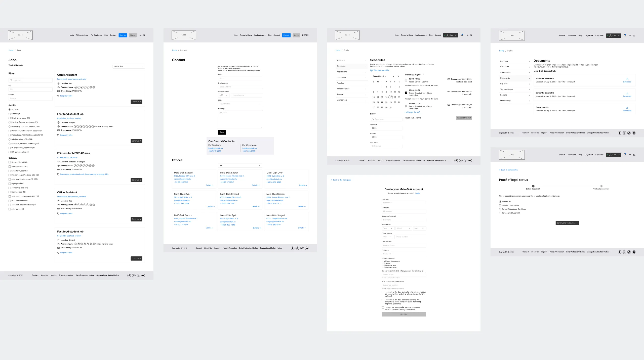Go to next month in August 2025 calendar

point(398,76)
